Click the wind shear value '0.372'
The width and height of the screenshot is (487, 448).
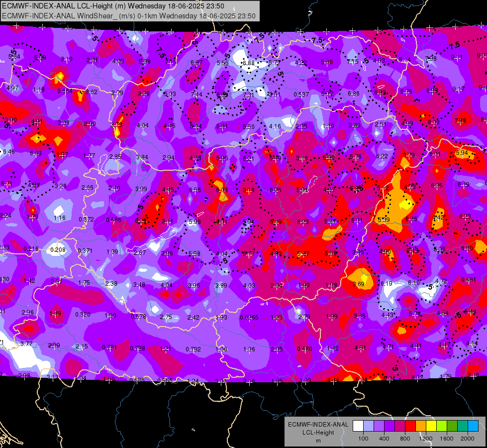(86, 219)
